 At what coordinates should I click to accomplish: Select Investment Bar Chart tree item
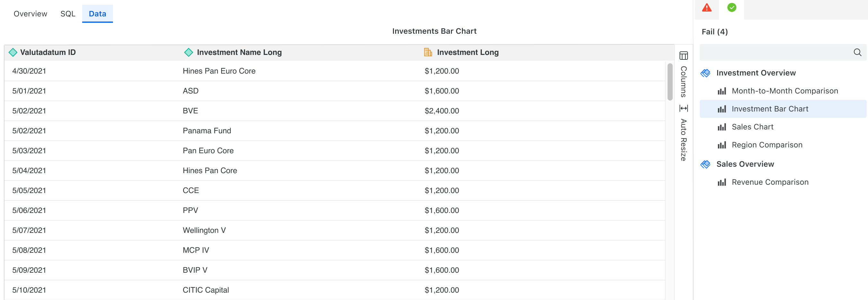pyautogui.click(x=769, y=109)
